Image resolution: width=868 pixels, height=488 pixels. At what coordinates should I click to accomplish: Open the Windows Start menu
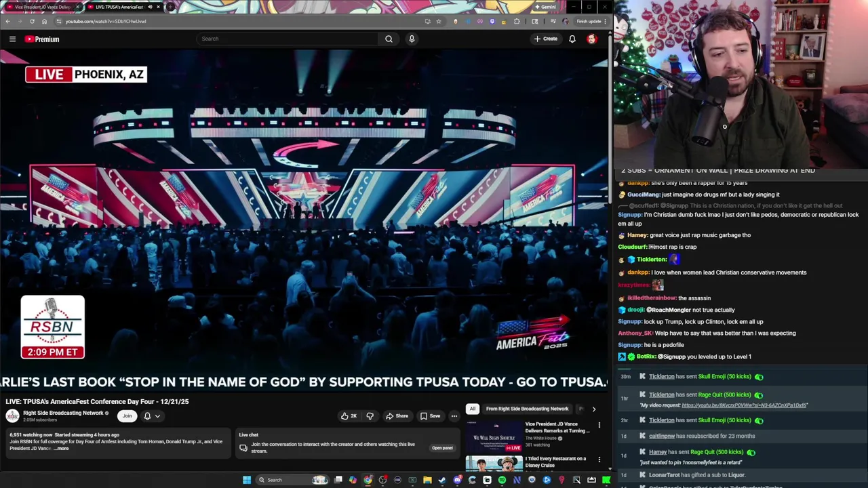click(x=247, y=480)
